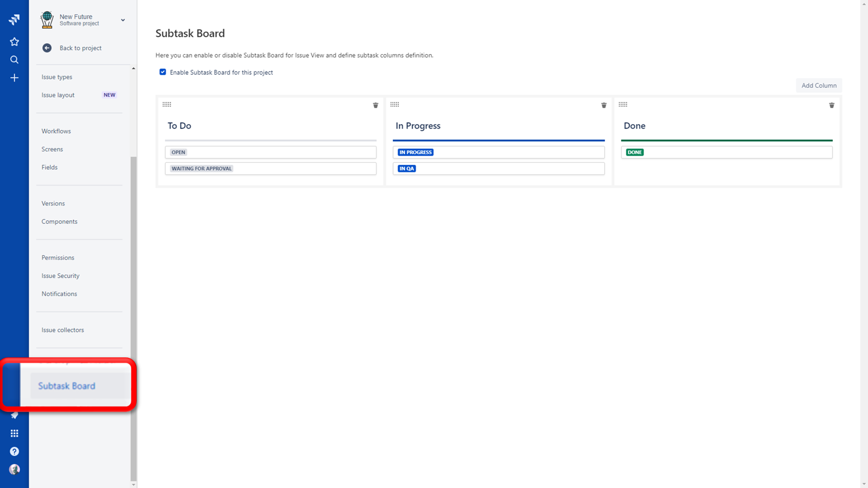Open Permissions settings
Image resolution: width=868 pixels, height=488 pixels.
pyautogui.click(x=58, y=258)
